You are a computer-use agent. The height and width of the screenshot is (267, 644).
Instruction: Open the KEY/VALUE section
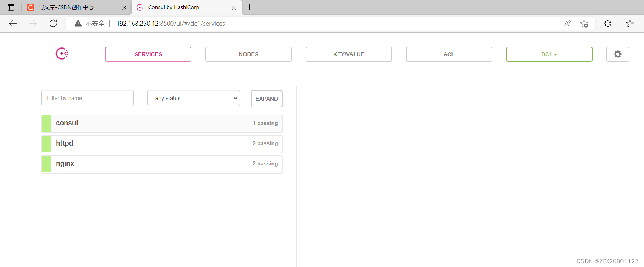coord(349,54)
